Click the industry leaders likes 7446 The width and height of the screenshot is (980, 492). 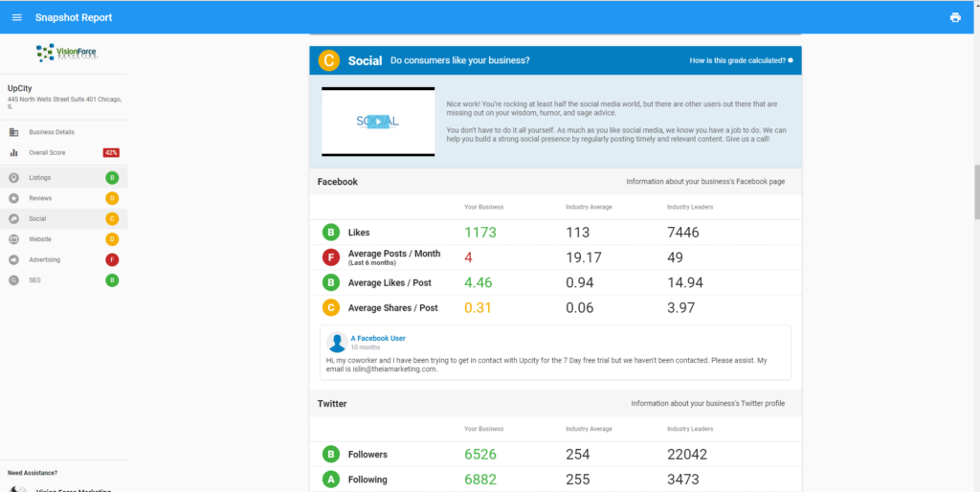click(683, 233)
